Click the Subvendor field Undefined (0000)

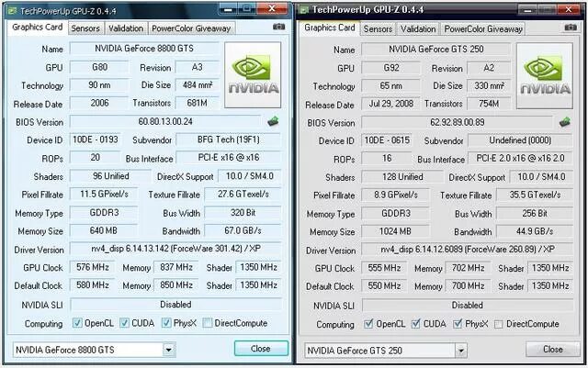pos(520,140)
